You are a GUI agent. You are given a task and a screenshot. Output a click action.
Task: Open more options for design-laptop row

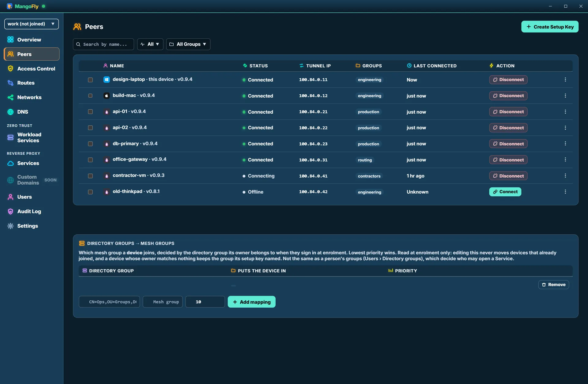(x=565, y=80)
